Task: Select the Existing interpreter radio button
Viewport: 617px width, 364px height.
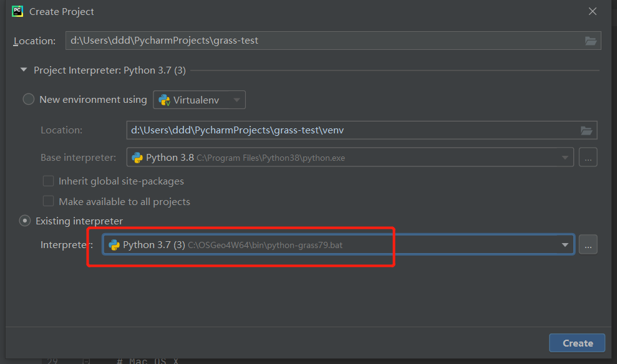Action: tap(26, 221)
